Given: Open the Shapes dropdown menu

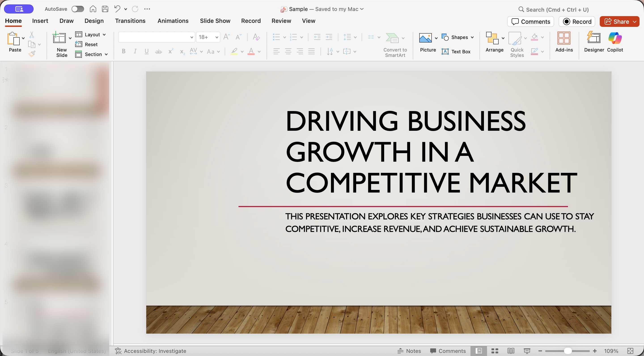Looking at the screenshot, I should [472, 37].
